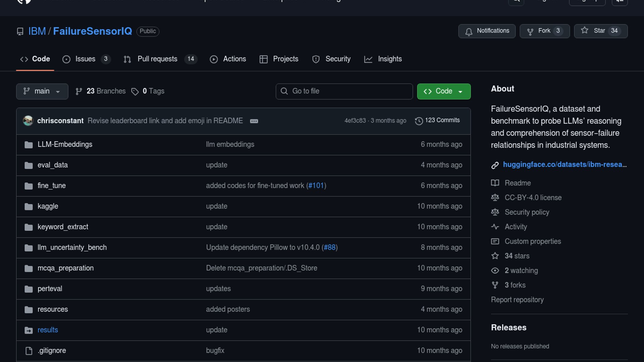This screenshot has width=644, height=362.
Task: Open commit history clock icon
Action: 419,121
